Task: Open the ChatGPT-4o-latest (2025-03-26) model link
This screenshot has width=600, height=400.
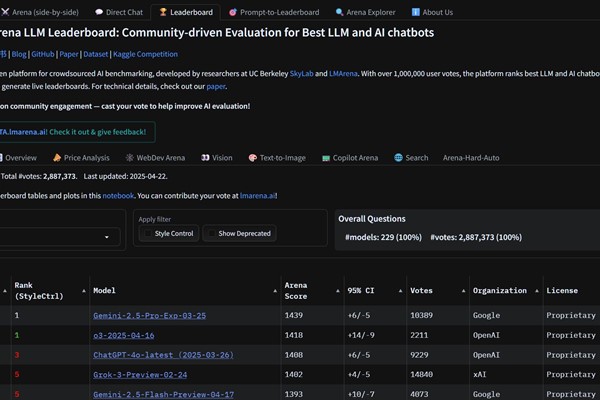Action: click(x=163, y=355)
